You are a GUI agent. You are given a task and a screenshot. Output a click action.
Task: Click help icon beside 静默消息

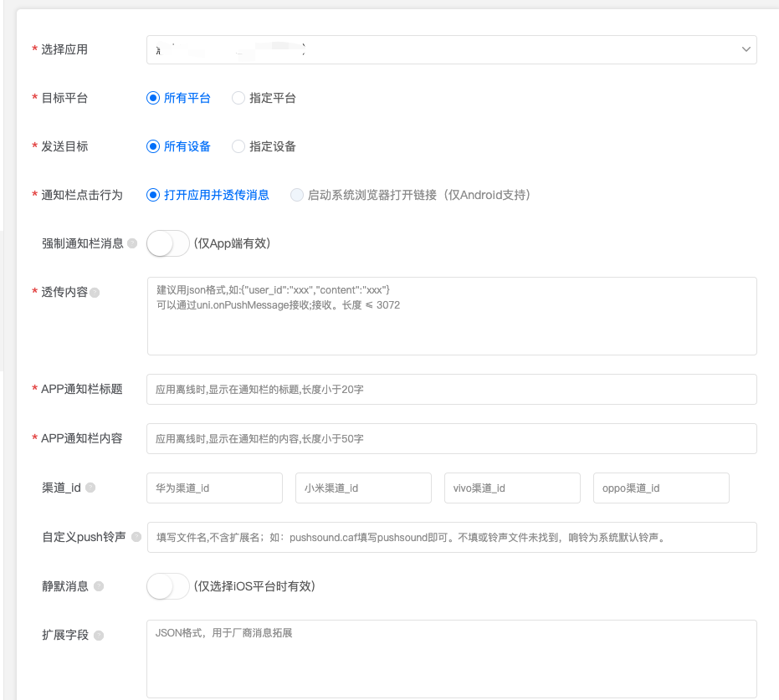coord(99,586)
